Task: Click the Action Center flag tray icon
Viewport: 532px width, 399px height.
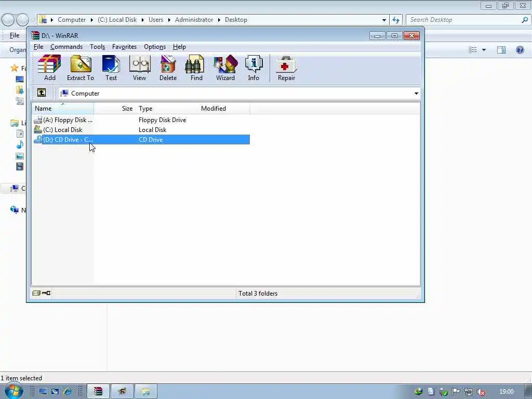Action: [x=456, y=392]
